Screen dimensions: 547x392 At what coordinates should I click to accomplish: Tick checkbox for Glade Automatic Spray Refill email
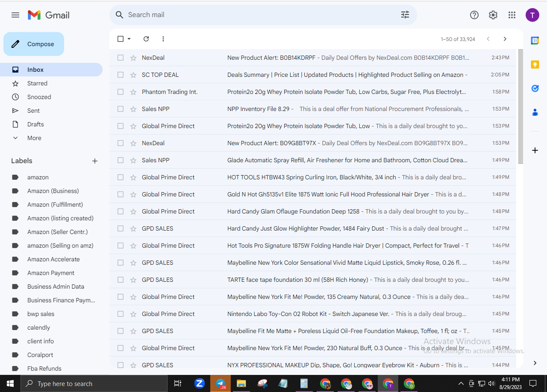pyautogui.click(x=121, y=160)
